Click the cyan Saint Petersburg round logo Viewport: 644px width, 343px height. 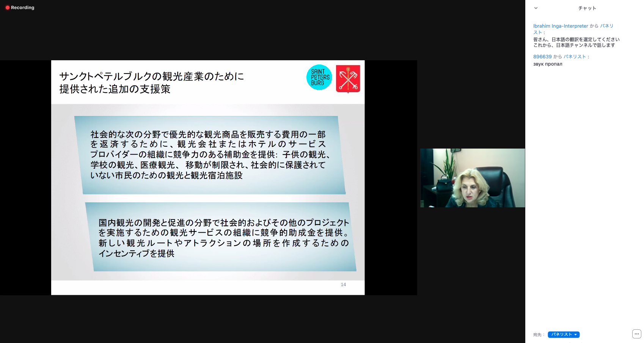coord(319,77)
